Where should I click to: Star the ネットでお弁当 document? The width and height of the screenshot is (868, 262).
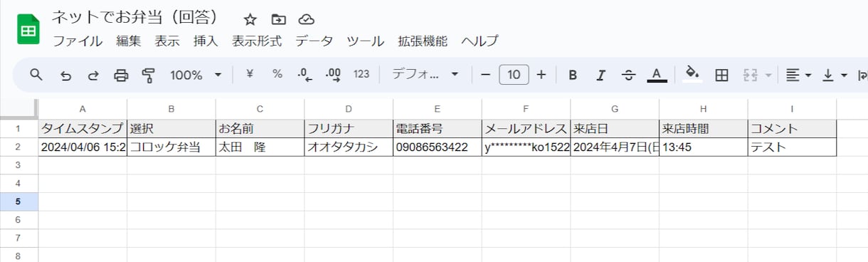tap(250, 19)
